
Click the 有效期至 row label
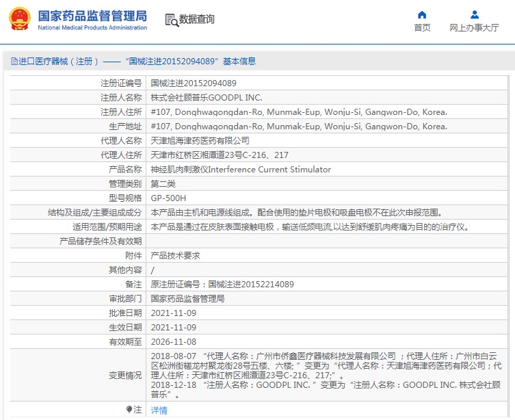click(125, 342)
